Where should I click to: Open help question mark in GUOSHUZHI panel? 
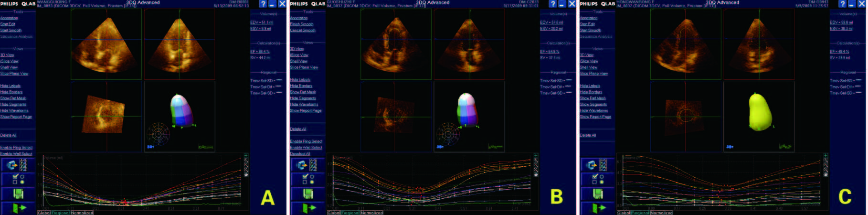[552, 4]
